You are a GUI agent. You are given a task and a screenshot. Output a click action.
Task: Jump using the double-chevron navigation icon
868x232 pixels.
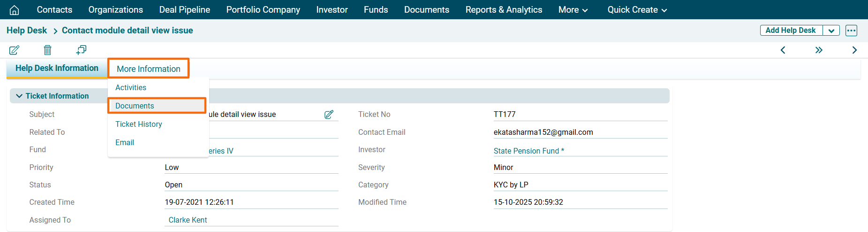tap(819, 50)
